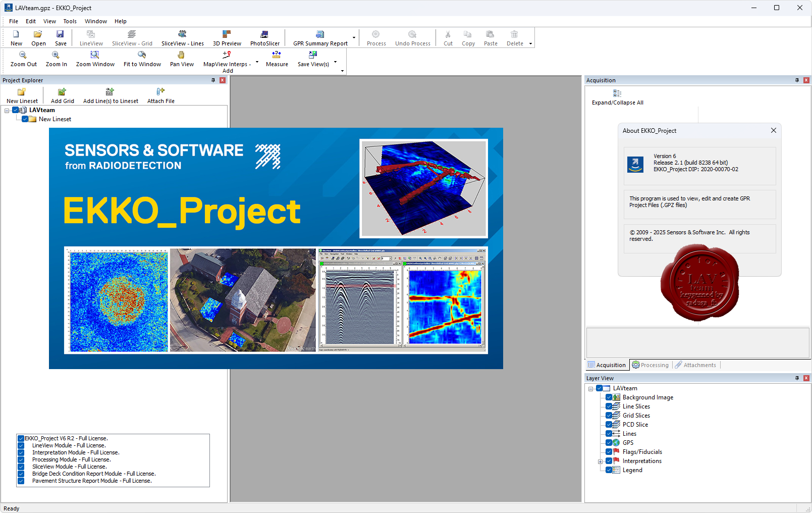812x513 pixels.
Task: Toggle the GPS layer checkbox
Action: tap(609, 443)
